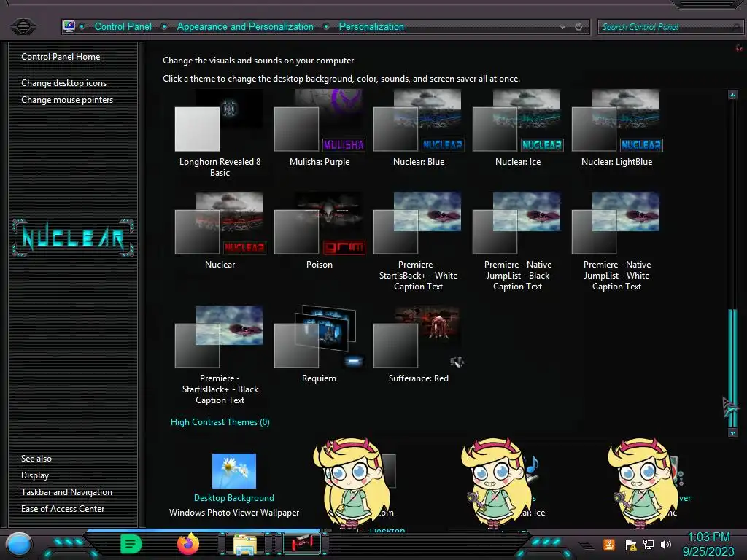The image size is (747, 560).
Task: Open Action Center flag icon
Action: pos(631,545)
